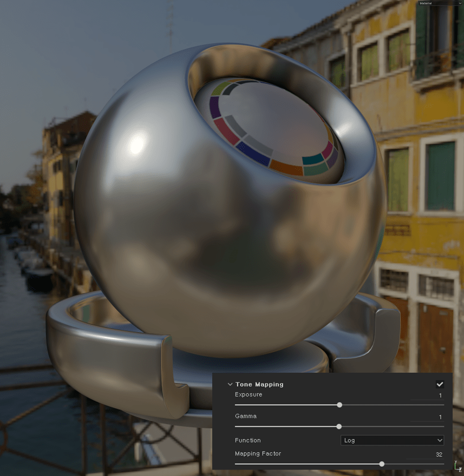Click the Gamma slider handle
The image size is (464, 476).
tap(339, 426)
